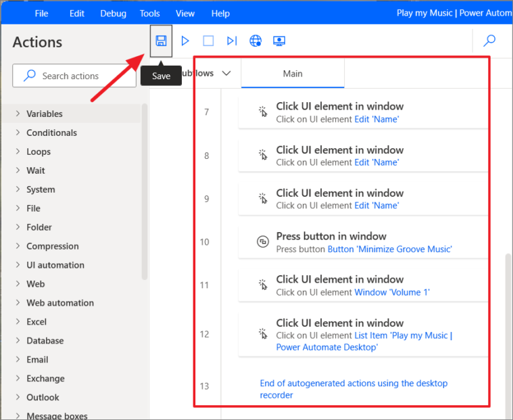Expand the Web action group
Screen dimensions: 513x420
click(18, 284)
